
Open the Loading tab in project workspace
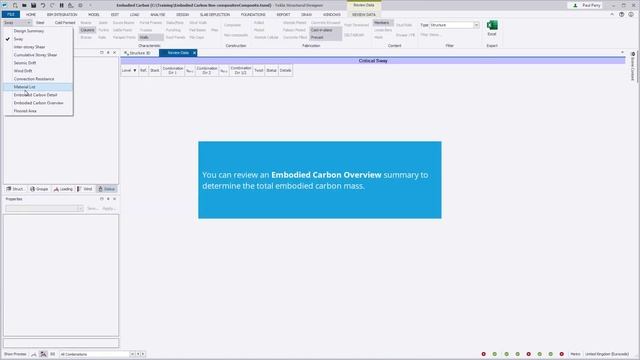pos(63,189)
